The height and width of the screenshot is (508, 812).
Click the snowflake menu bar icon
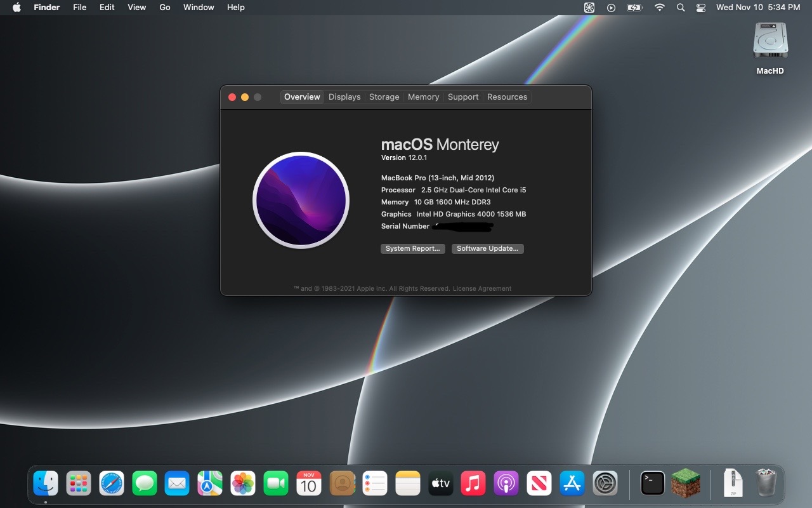click(589, 8)
